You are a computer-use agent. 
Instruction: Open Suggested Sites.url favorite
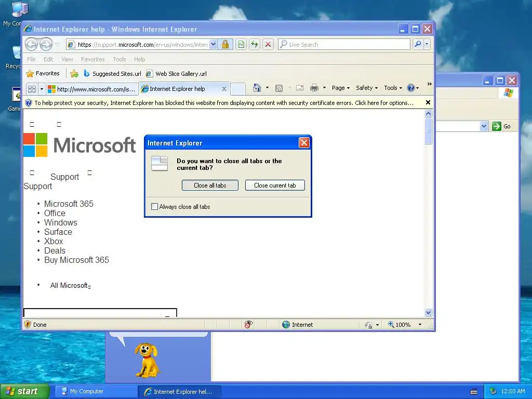[x=112, y=74]
